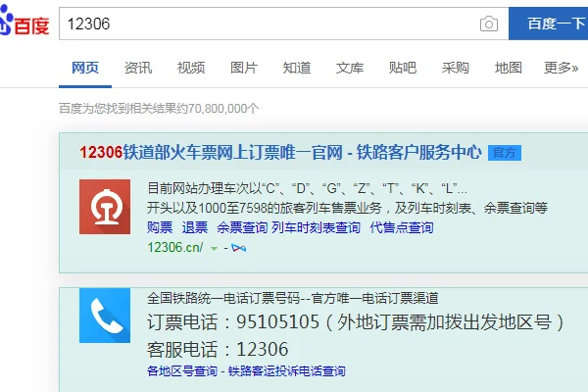Click the red railway logo thumbnail
588x392 pixels.
tap(105, 207)
